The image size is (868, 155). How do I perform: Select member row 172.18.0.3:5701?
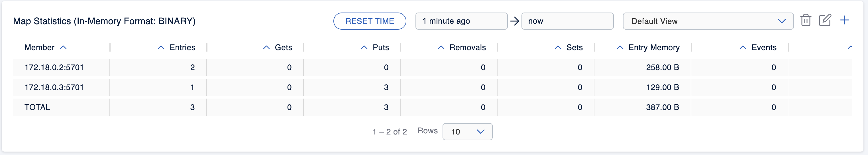coord(54,87)
